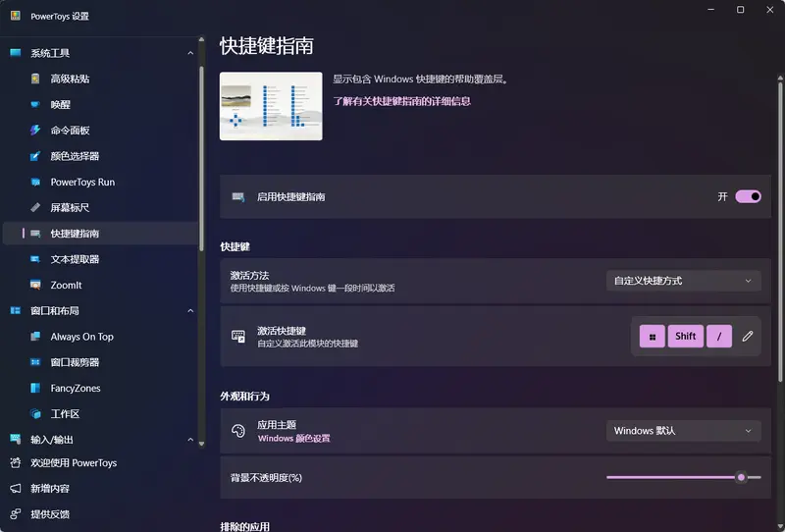Click the Shift key badge
The width and height of the screenshot is (785, 532).
coord(685,336)
